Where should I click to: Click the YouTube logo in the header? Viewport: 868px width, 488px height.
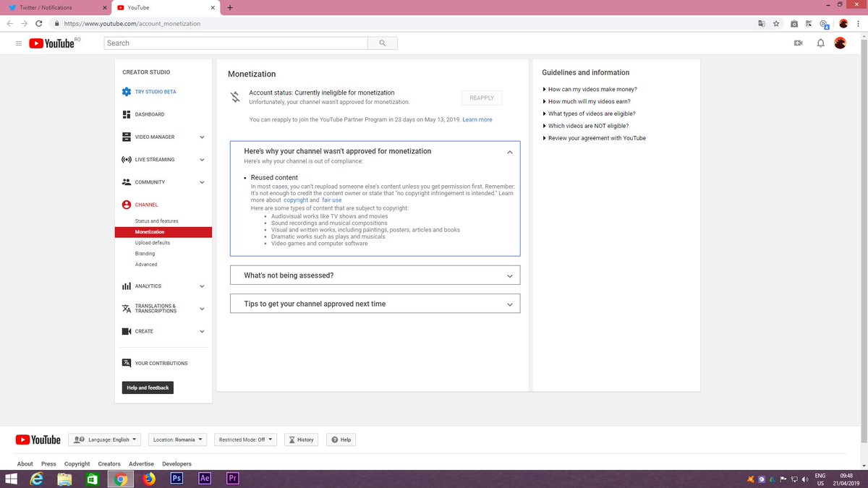coord(51,43)
